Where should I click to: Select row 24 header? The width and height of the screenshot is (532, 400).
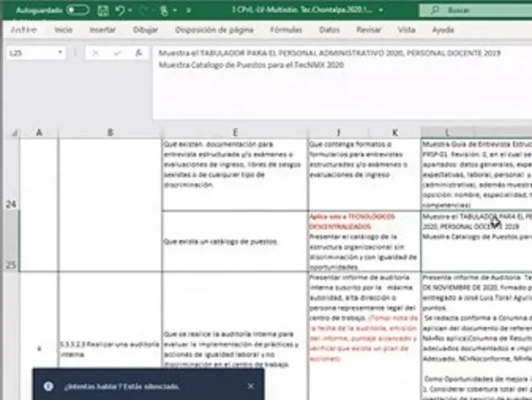[10, 174]
